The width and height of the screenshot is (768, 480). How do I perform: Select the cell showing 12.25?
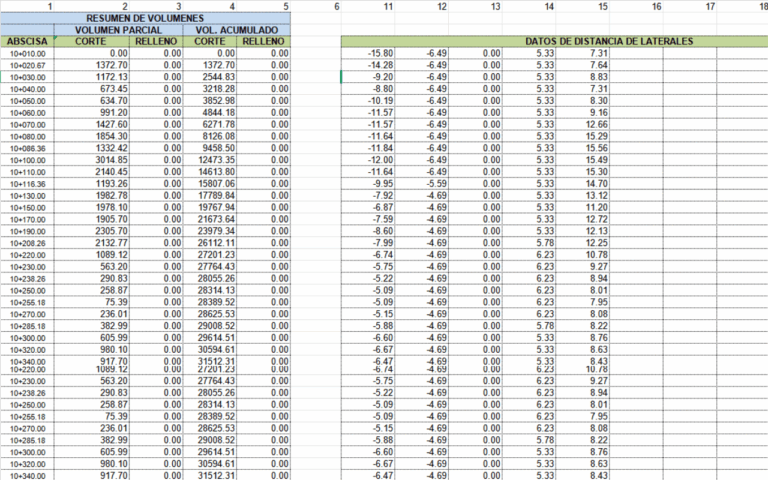pos(582,243)
